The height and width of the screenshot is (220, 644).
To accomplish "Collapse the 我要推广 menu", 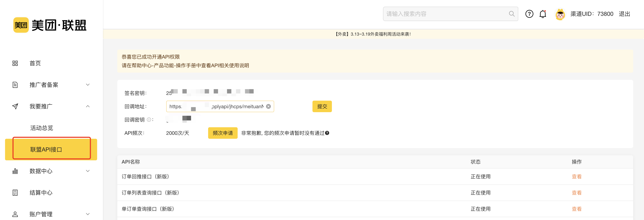I will tap(87, 106).
